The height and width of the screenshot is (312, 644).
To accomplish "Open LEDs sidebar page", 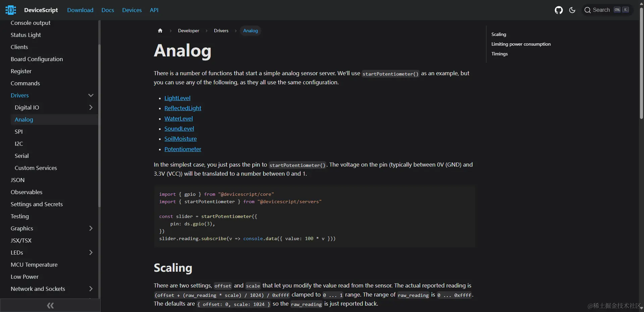I will (17, 253).
